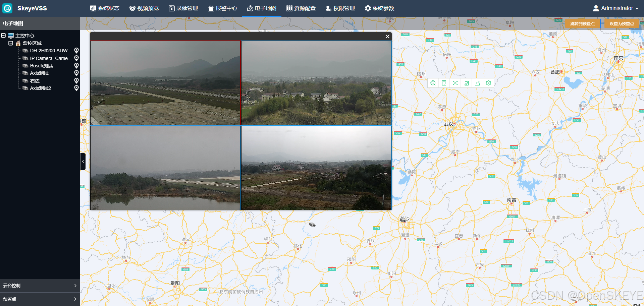This screenshot has width=644, height=306.
Task: Click camera icon beside Bosch测试
Action: pyautogui.click(x=25, y=66)
